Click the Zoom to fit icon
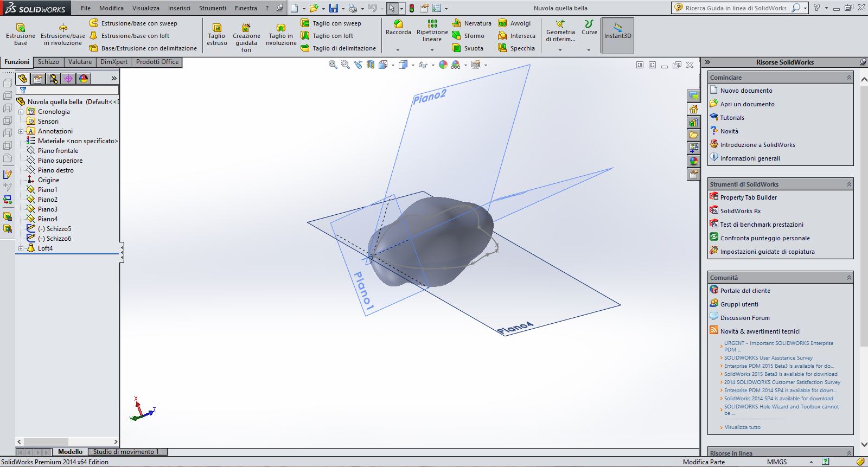868x467 pixels. [x=333, y=65]
